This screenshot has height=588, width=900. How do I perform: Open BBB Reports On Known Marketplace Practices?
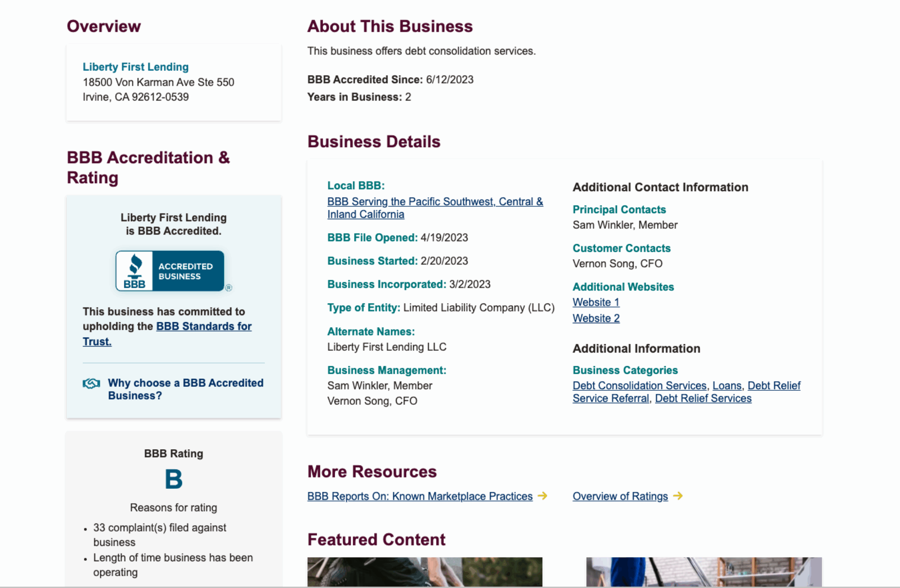point(419,496)
